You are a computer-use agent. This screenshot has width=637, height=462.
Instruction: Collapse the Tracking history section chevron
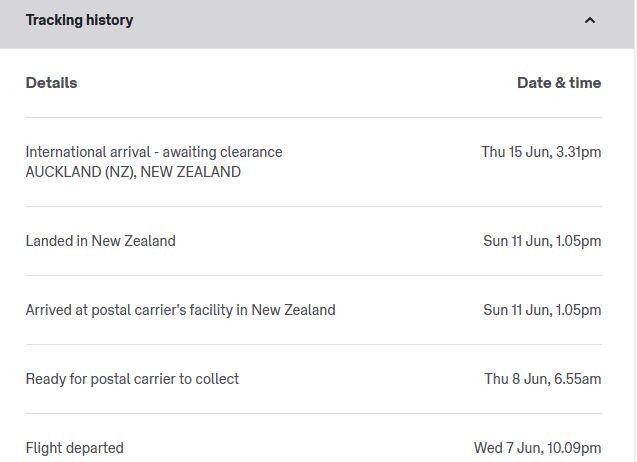(x=589, y=20)
